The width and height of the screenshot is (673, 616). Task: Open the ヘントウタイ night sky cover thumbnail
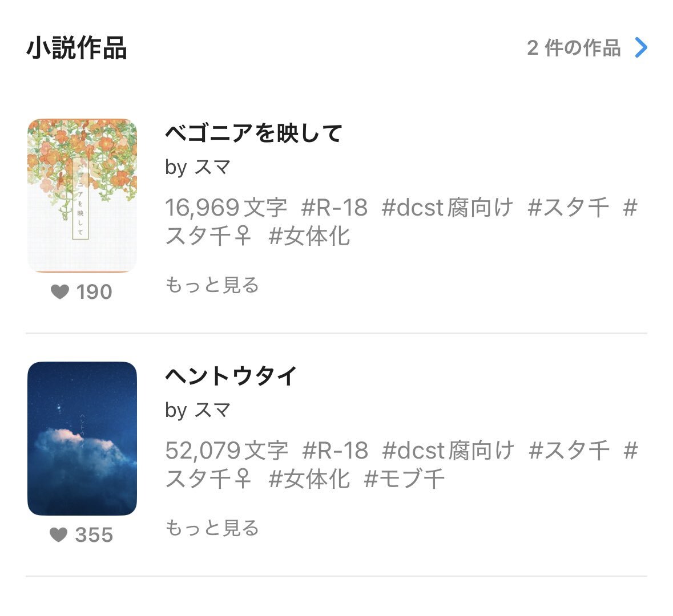point(82,438)
